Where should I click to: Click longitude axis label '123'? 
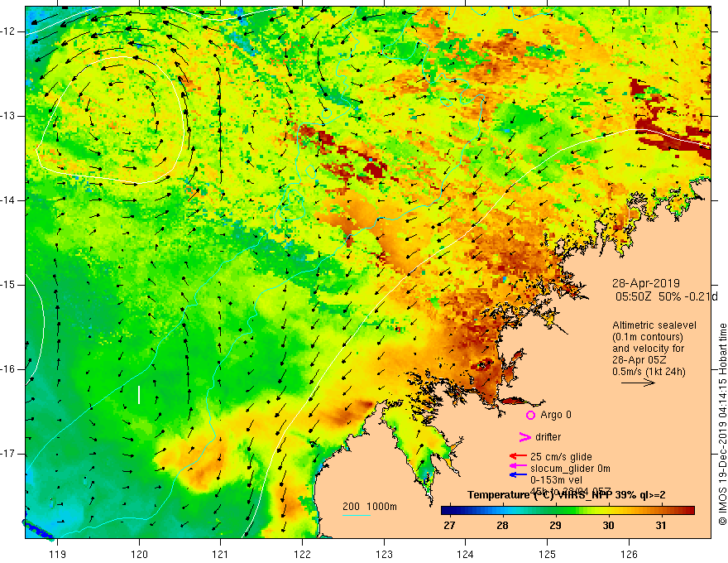pyautogui.click(x=384, y=554)
